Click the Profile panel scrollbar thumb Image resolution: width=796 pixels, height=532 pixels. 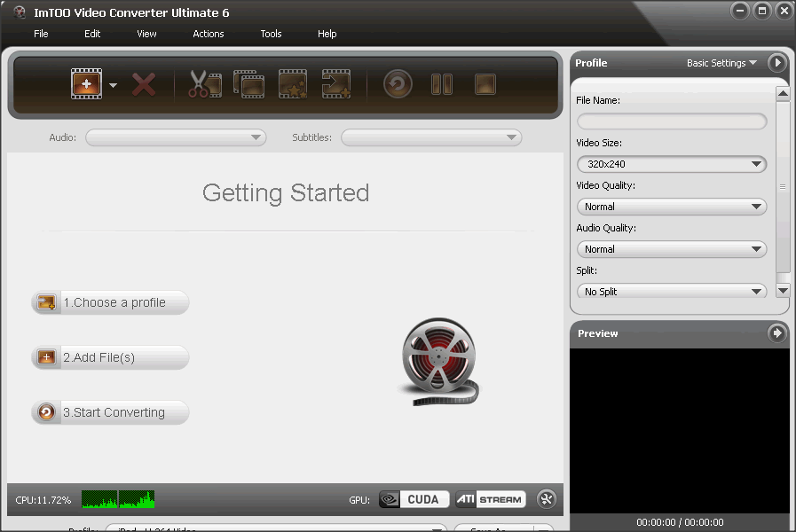783,186
